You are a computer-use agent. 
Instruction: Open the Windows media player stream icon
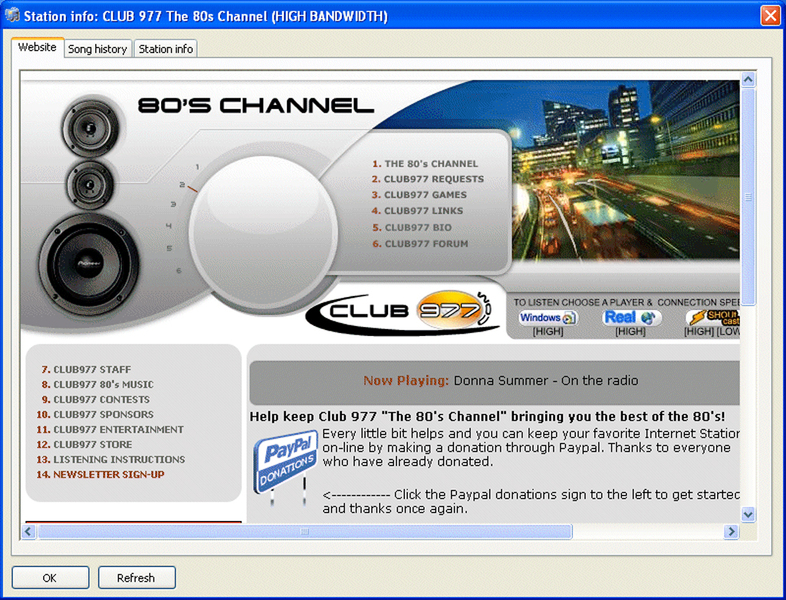[547, 318]
